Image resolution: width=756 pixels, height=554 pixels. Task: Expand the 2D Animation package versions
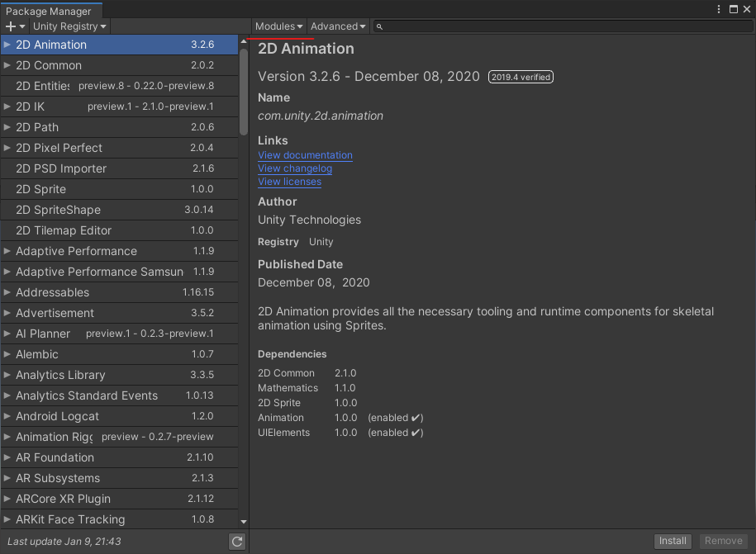pyautogui.click(x=7, y=45)
